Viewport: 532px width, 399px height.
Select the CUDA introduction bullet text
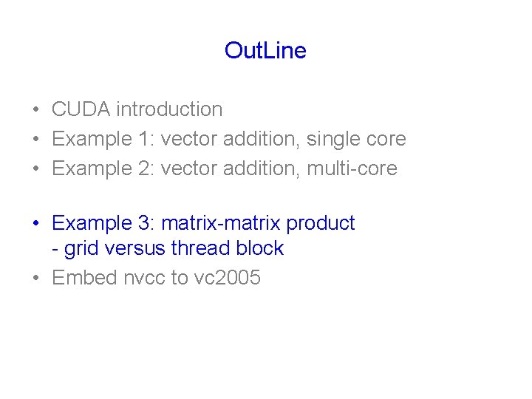137,109
